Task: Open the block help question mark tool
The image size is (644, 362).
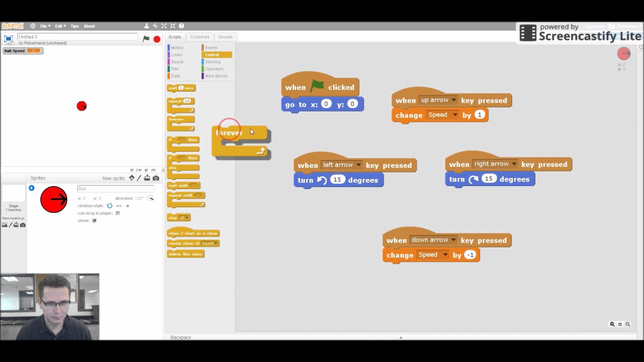Action: 182,26
